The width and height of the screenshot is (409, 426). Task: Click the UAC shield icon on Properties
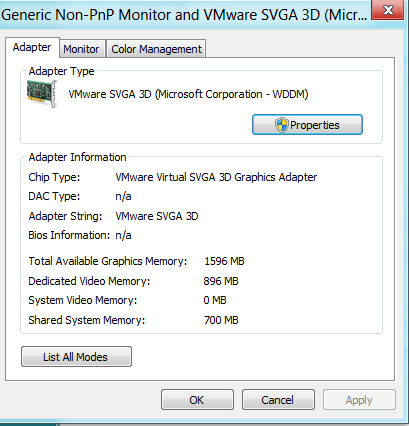(x=281, y=125)
